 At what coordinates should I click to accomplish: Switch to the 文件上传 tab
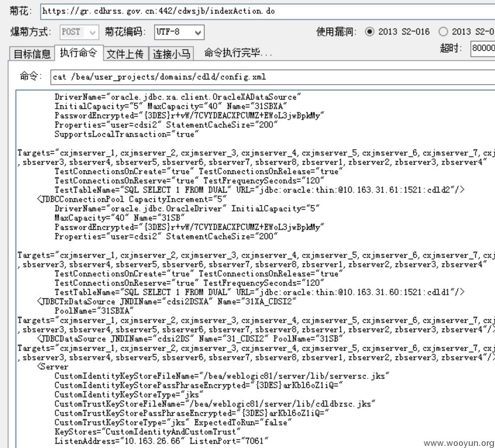(x=126, y=54)
